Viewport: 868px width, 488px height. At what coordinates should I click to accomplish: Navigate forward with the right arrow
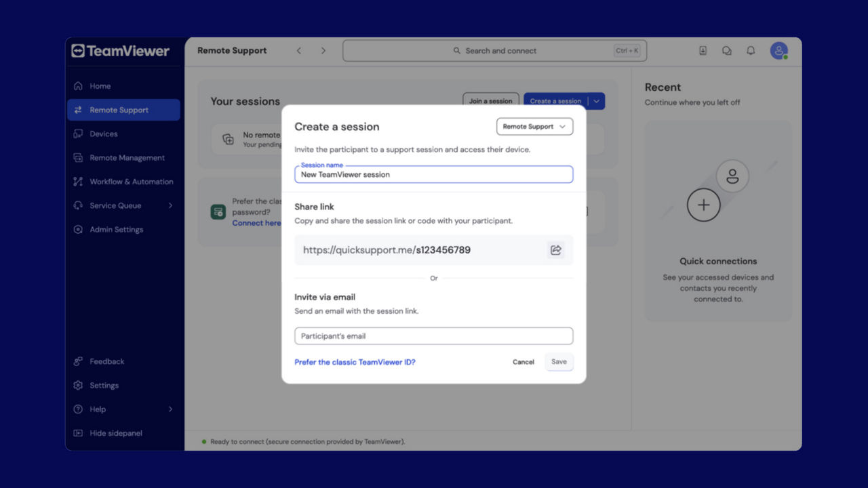click(x=323, y=51)
